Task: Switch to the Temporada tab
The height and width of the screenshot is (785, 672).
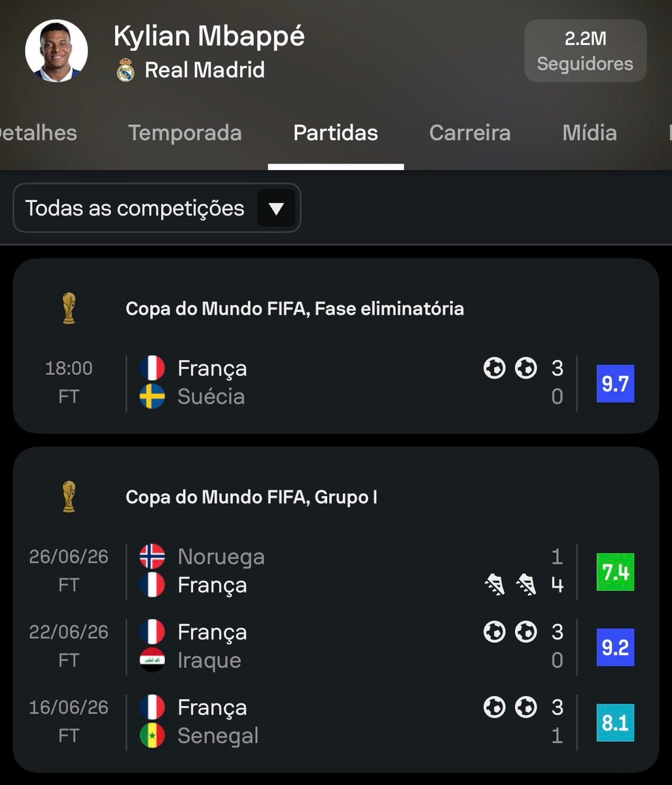Action: (185, 133)
